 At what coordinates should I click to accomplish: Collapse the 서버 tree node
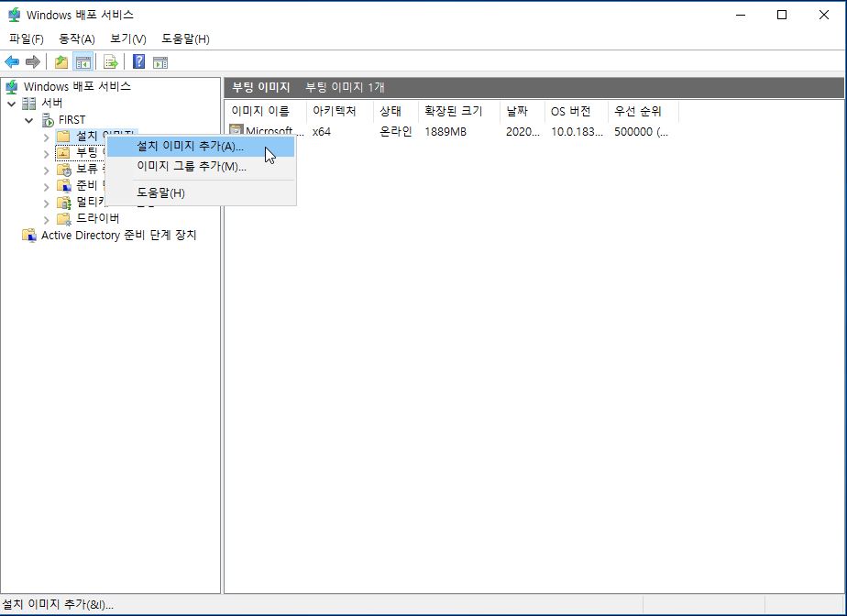pyautogui.click(x=11, y=104)
